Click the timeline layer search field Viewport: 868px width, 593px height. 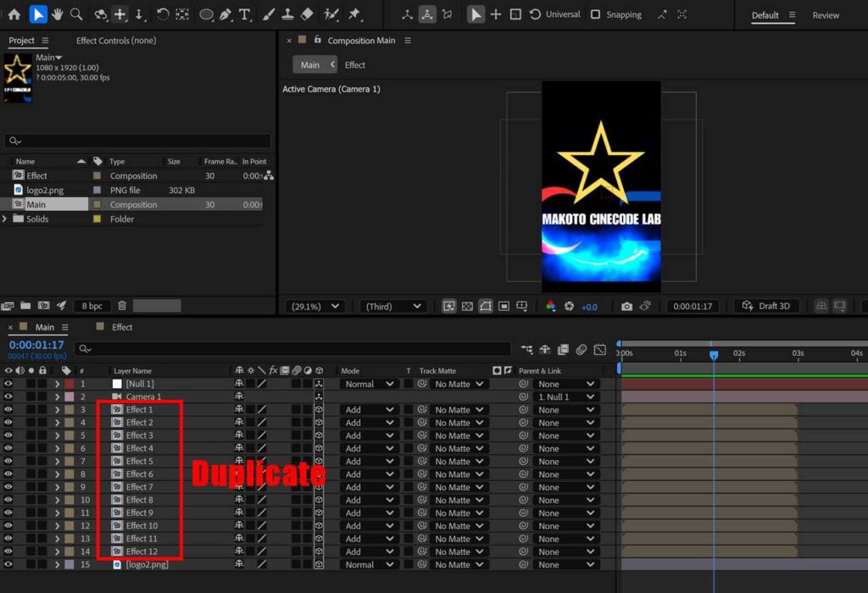292,348
